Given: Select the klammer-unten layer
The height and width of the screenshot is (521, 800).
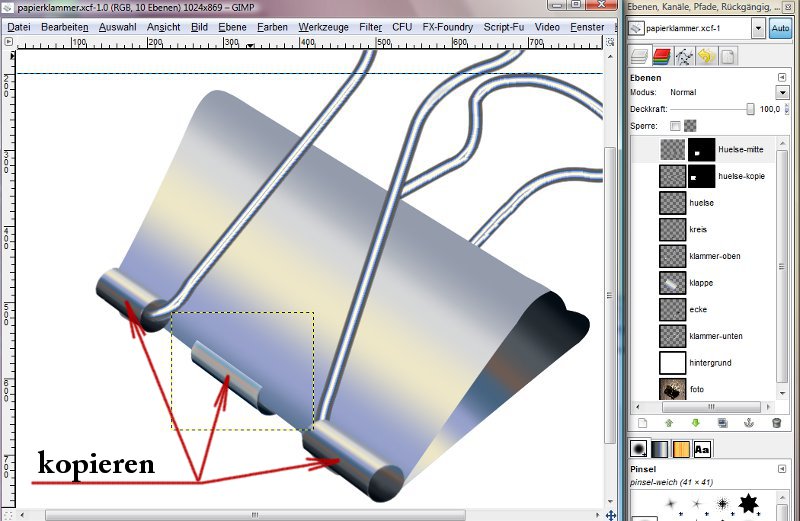Looking at the screenshot, I should pos(716,336).
